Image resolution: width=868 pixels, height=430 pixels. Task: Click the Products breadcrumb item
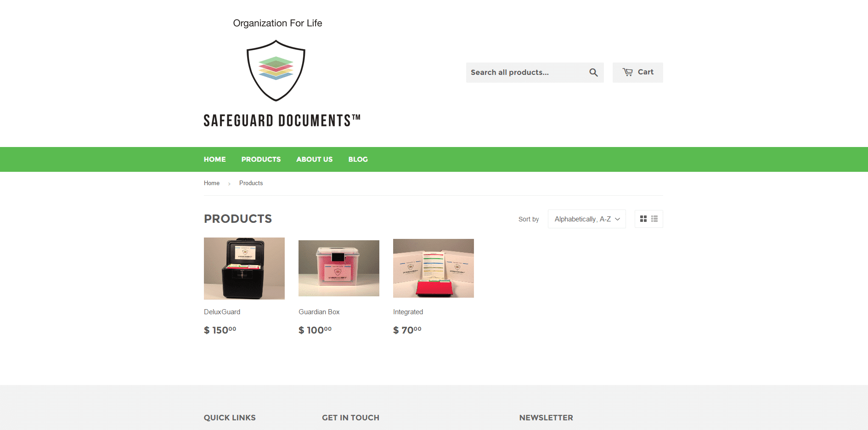(251, 183)
